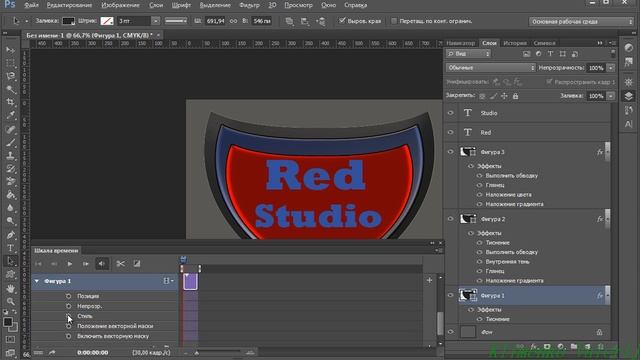Viewport: 640px width, 360px height.
Task: Toggle the Выров. края checkbox
Action: 342,21
